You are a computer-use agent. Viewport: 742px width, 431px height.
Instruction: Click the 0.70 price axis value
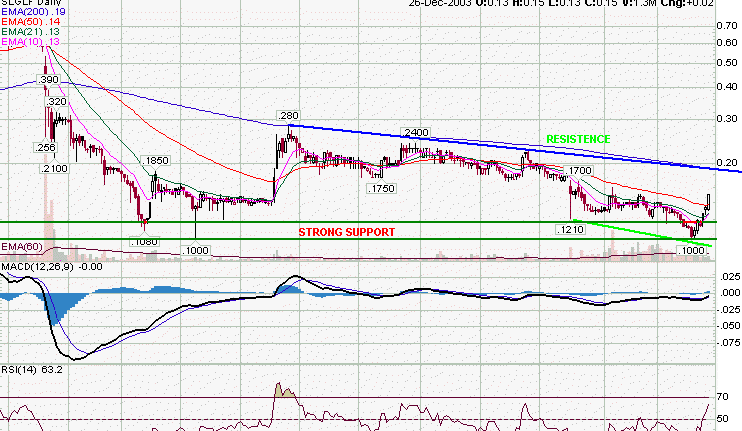[x=727, y=26]
